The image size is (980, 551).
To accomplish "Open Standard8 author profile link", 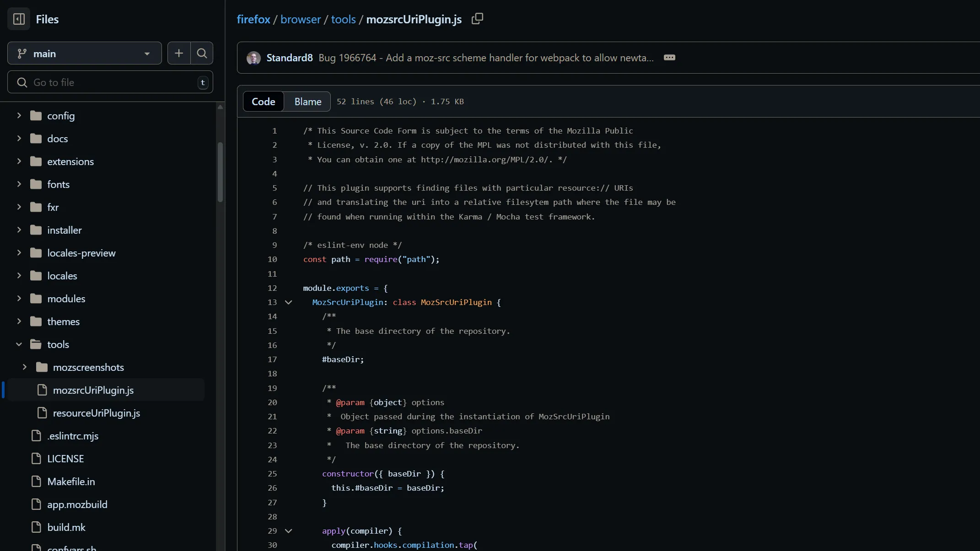I will click(x=290, y=58).
